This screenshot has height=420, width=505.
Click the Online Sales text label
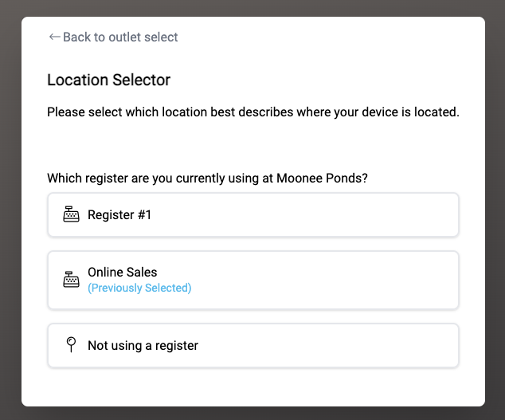[123, 273]
